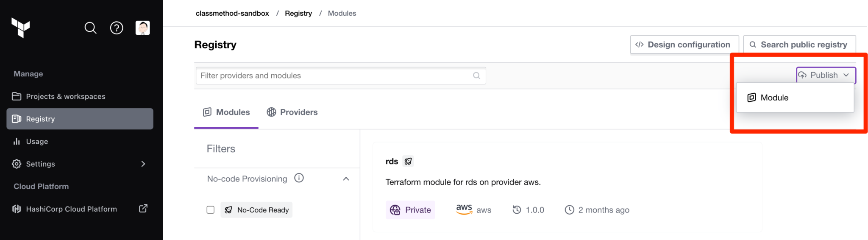Select Module from the Publish menu
The image size is (868, 240).
(x=774, y=98)
